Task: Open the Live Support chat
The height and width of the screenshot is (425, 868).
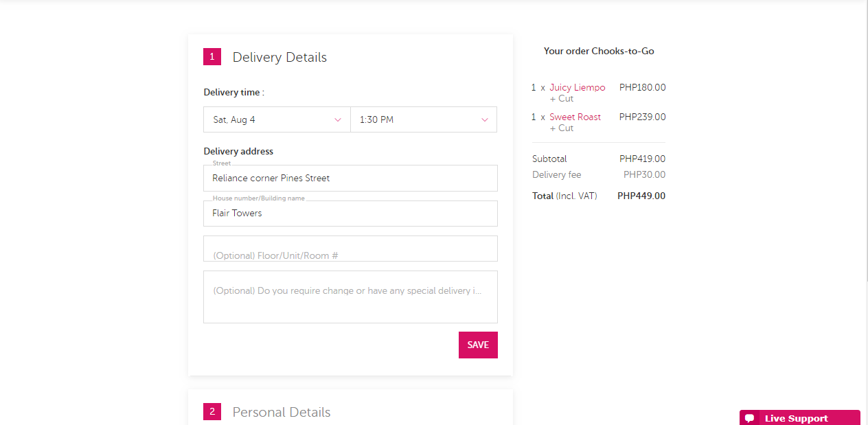Action: point(800,417)
